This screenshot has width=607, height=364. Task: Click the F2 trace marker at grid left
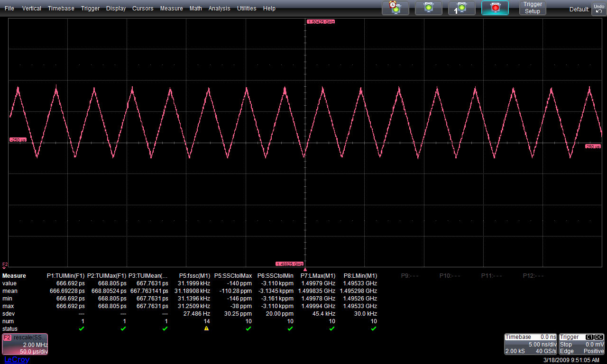[5, 264]
